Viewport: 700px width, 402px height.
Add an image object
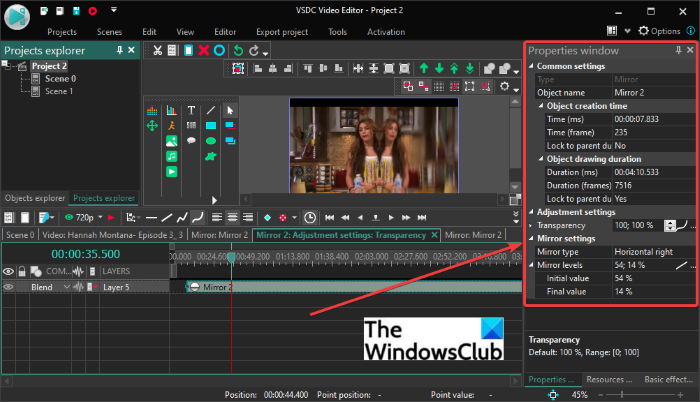pos(171,141)
